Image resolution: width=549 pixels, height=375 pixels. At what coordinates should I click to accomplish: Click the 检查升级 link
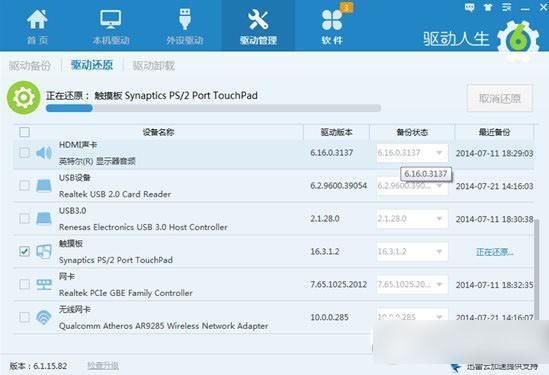point(103,366)
